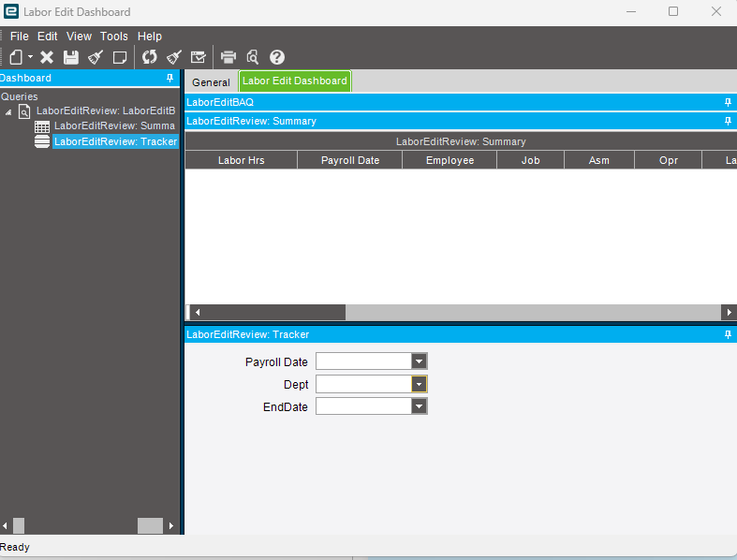Click the Job column header
Image resolution: width=737 pixels, height=560 pixels.
coord(530,160)
